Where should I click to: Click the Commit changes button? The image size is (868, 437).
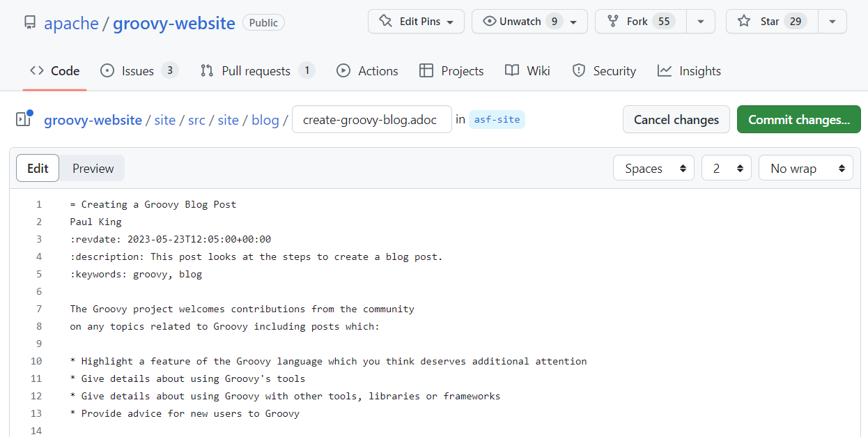click(798, 119)
